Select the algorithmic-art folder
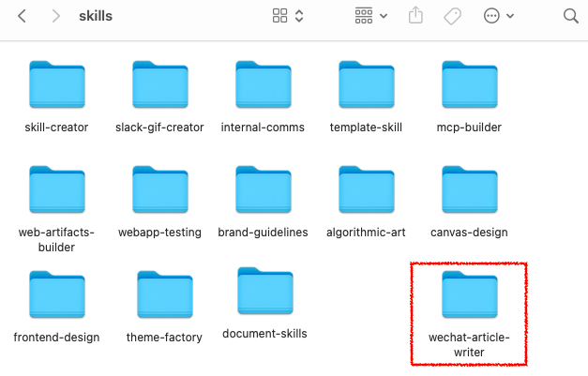Screen dimensions: 588x376 (x=366, y=190)
